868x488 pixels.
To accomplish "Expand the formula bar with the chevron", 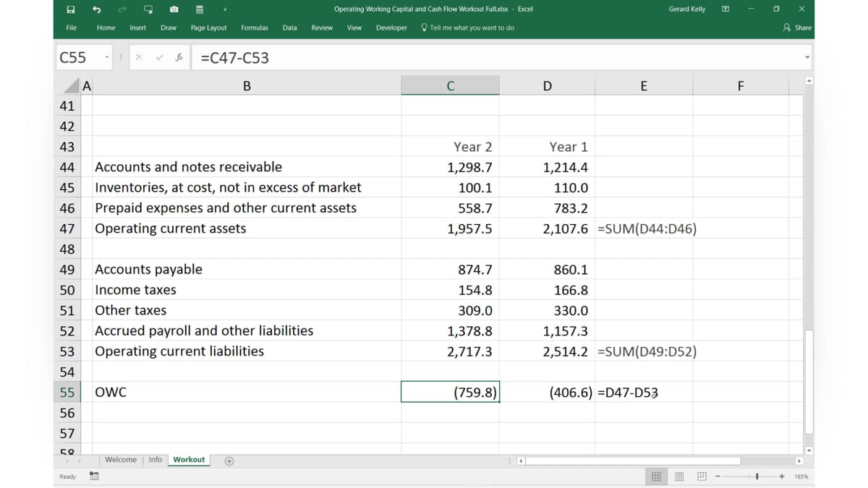I will click(807, 58).
